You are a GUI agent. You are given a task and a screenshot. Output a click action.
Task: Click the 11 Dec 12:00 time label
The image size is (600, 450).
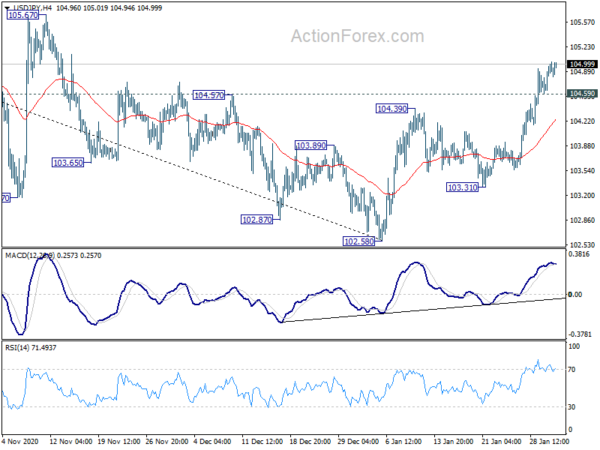[263, 441]
